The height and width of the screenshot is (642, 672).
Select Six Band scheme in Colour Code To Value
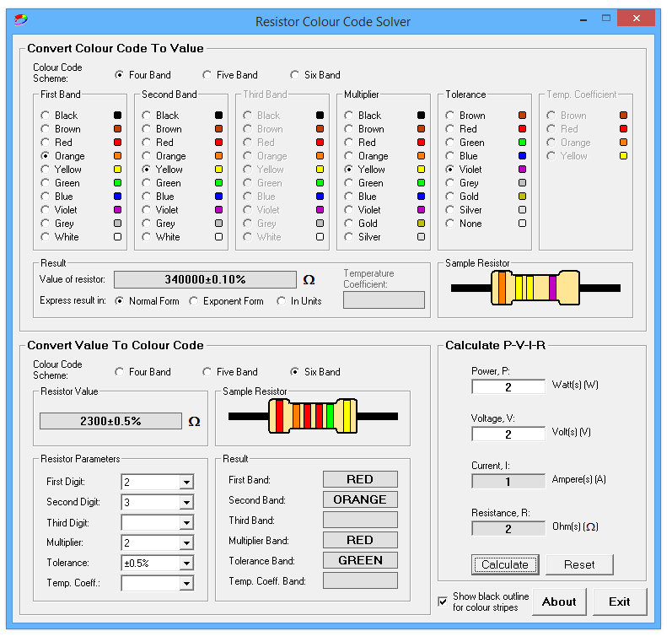coord(315,75)
